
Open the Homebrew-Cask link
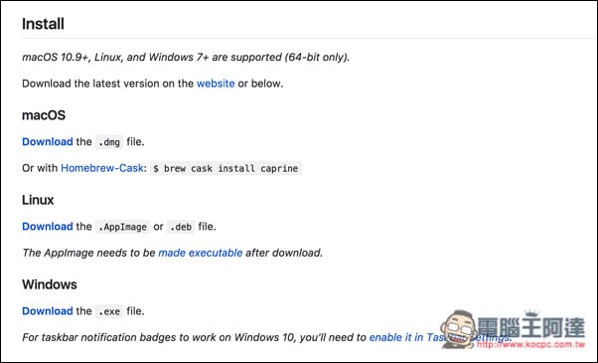click(x=102, y=168)
